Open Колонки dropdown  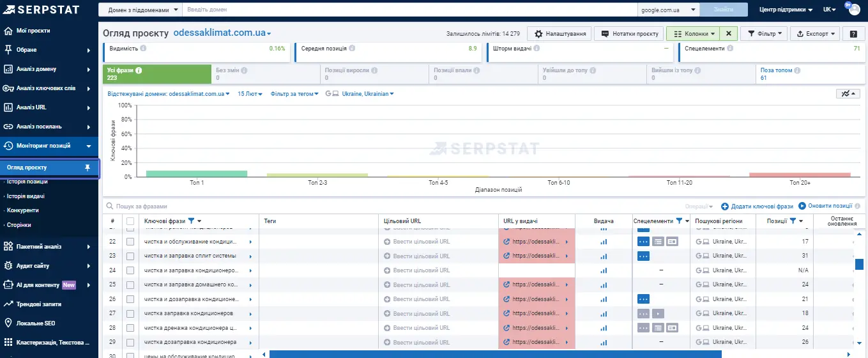tap(693, 34)
